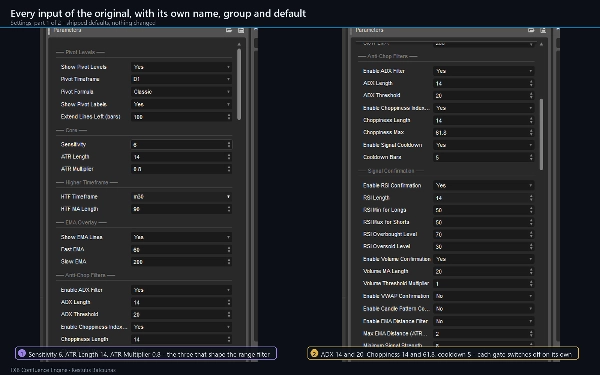Open the Show Pivot Labels dropdown

pyautogui.click(x=181, y=104)
